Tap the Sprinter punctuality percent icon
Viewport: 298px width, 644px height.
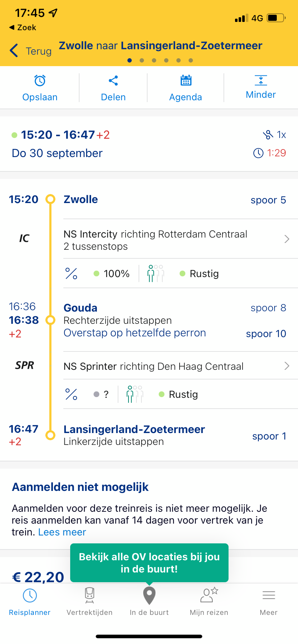pyautogui.click(x=71, y=394)
